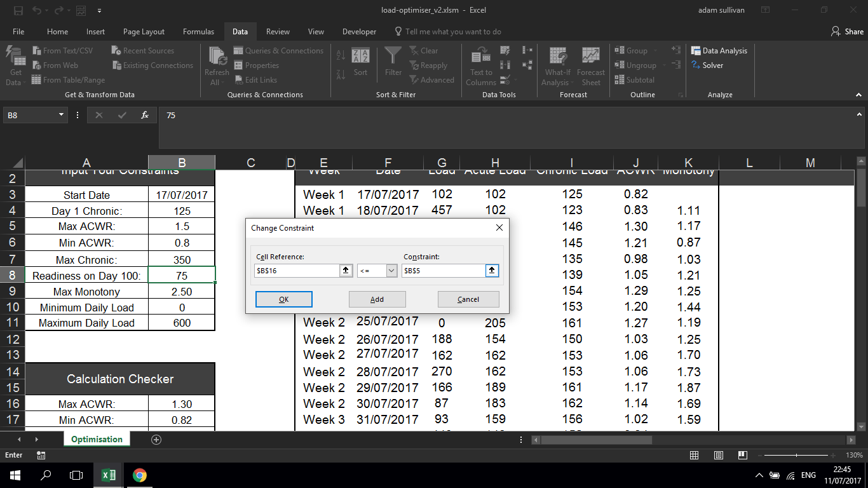868x488 pixels.
Task: Open Google Chrome from the taskbar
Action: 140,475
